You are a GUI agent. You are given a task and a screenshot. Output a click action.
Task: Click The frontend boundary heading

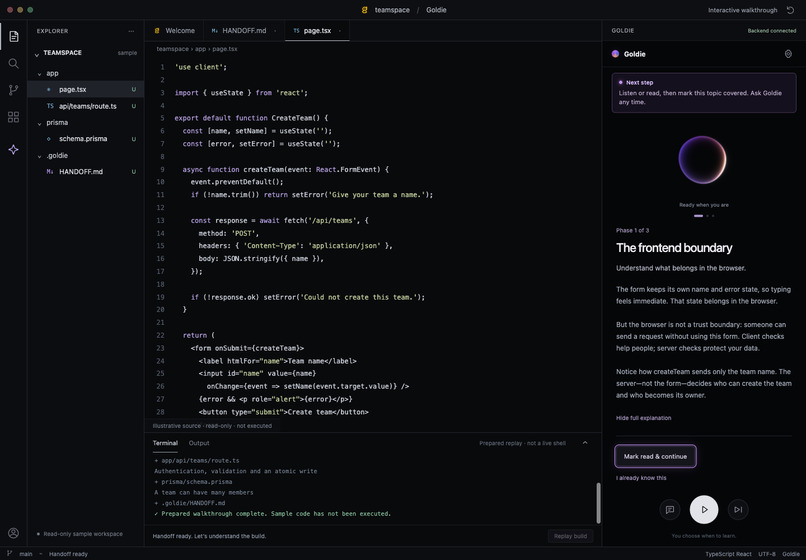point(674,248)
